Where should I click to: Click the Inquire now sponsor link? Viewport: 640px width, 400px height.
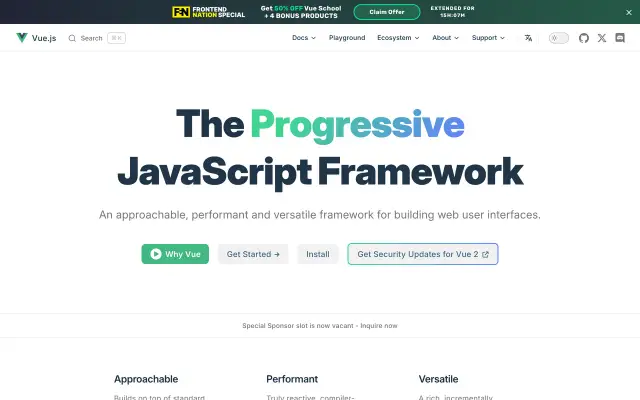point(379,326)
